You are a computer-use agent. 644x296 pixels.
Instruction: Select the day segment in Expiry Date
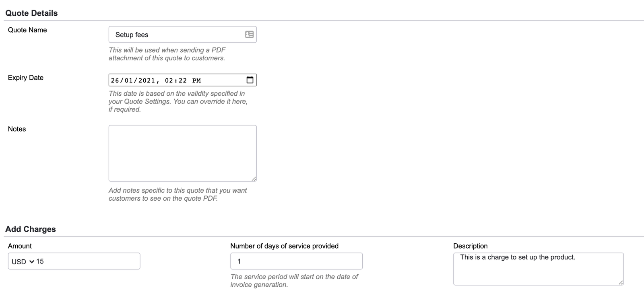click(115, 80)
